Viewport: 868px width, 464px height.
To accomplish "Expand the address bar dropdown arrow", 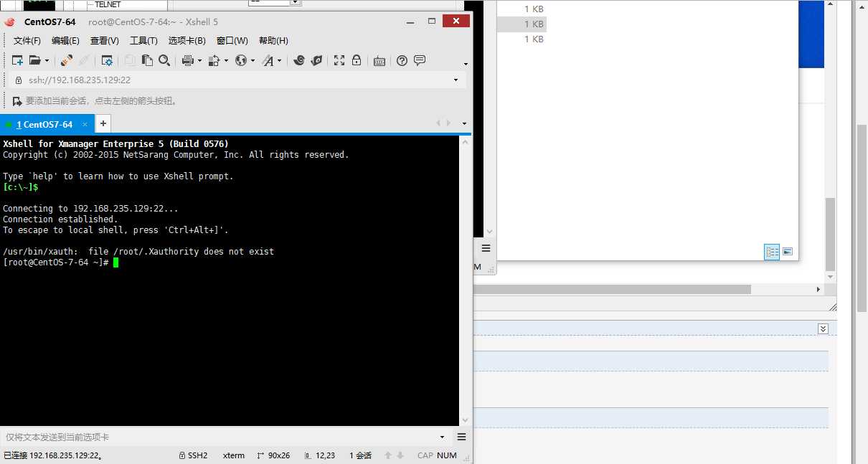I will 456,80.
